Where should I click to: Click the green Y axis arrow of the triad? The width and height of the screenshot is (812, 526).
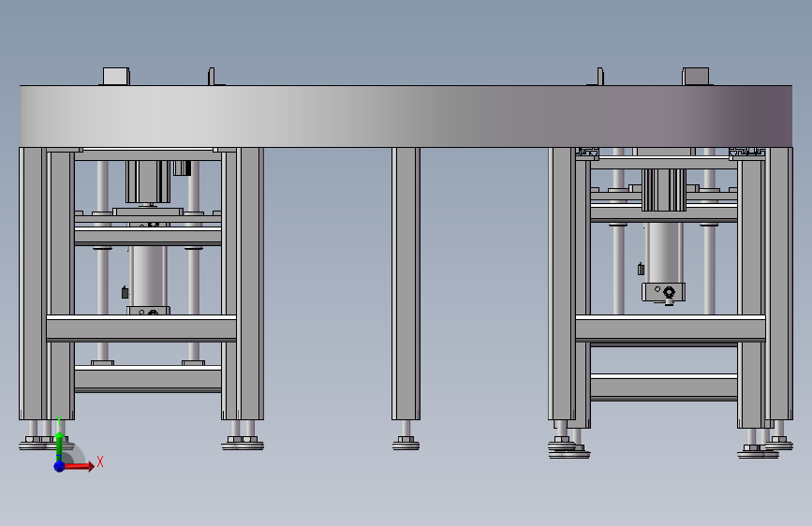59,443
